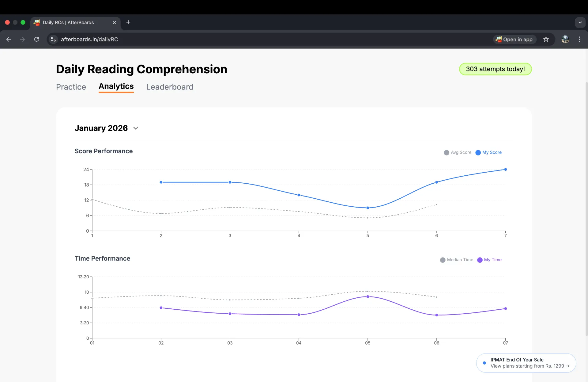Screen dimensions: 588x382
Task: Switch to the Practice tab
Action: pos(71,87)
